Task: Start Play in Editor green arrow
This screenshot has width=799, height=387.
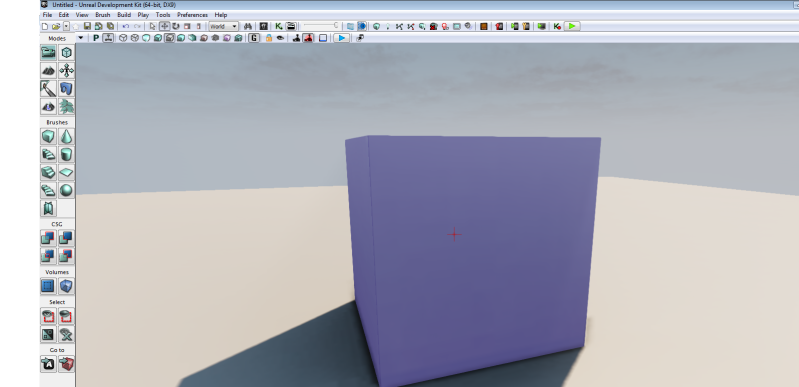Action: (x=572, y=26)
